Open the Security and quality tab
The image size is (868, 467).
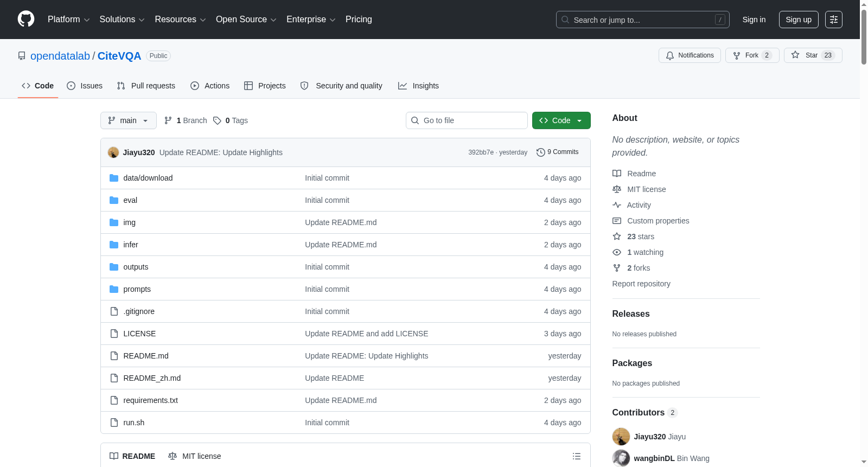point(341,86)
